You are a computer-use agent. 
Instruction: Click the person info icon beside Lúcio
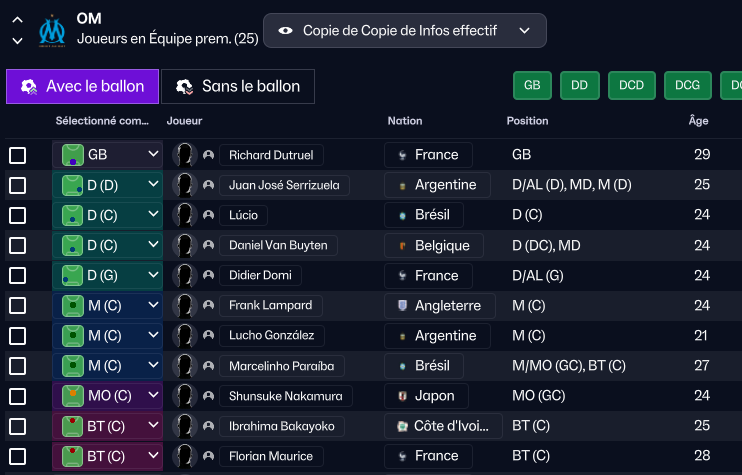coord(208,215)
